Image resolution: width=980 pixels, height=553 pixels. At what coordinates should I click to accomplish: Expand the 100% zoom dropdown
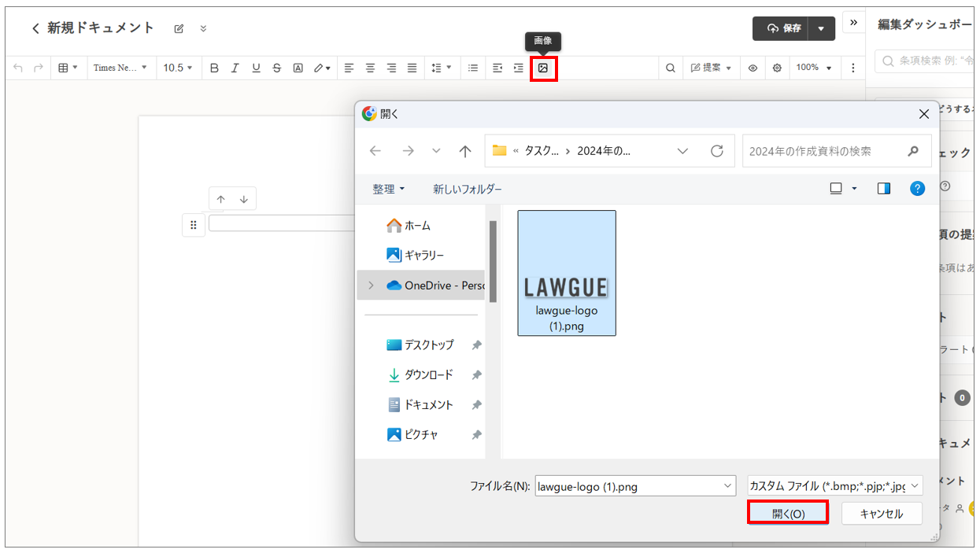point(814,68)
